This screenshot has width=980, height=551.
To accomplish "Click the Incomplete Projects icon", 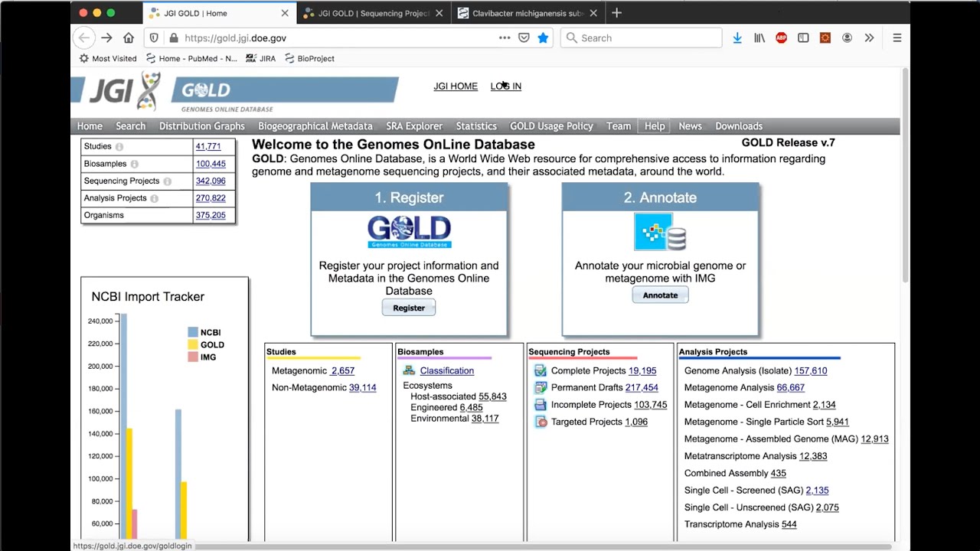I will pos(541,405).
